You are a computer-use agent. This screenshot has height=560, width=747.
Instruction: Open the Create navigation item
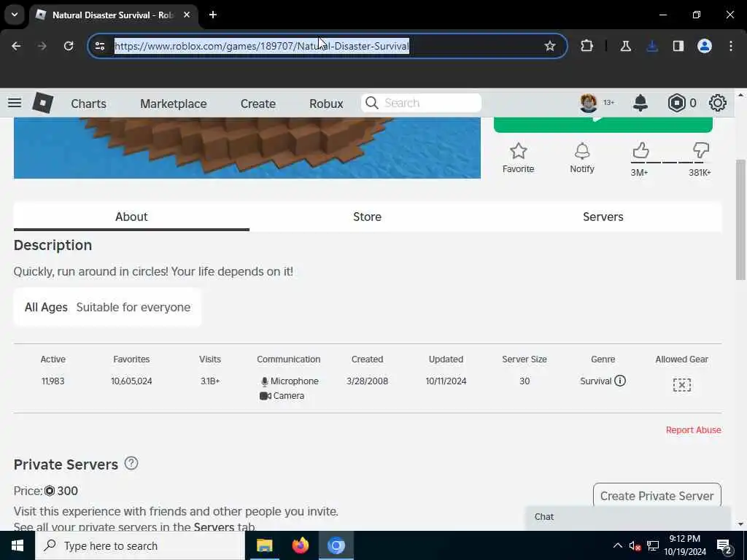[258, 104]
